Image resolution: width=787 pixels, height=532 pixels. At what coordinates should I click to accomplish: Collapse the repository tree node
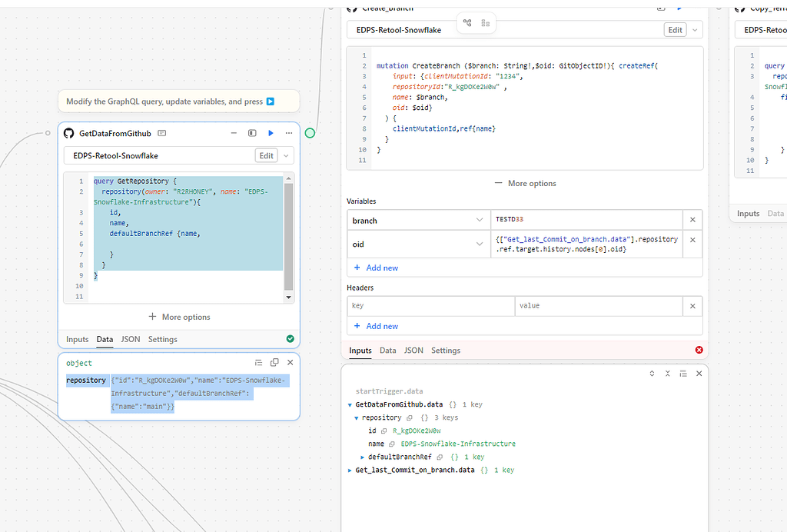(x=357, y=417)
